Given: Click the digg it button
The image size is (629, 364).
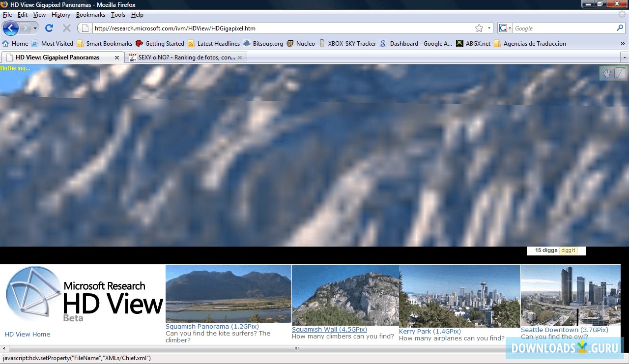Looking at the screenshot, I should click(x=568, y=251).
